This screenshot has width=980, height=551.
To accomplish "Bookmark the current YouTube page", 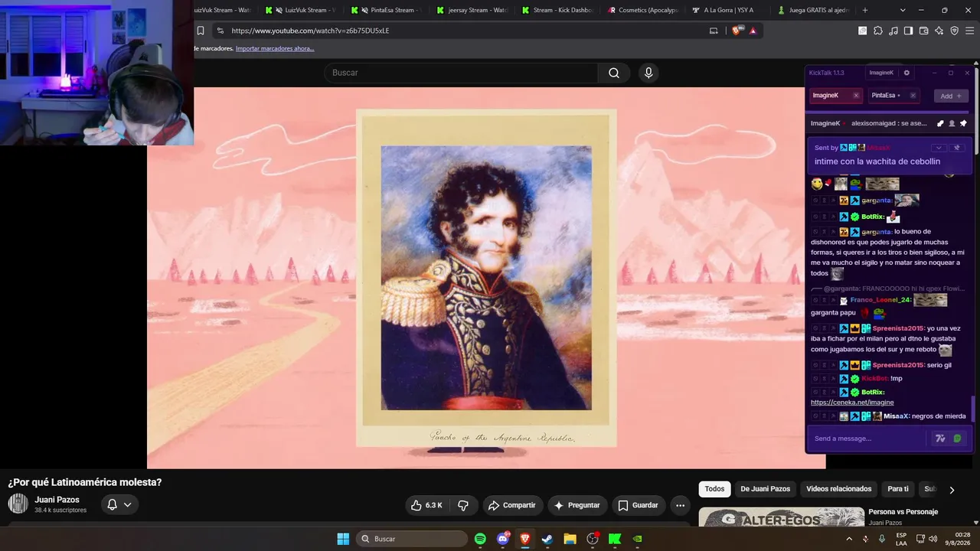I will 201,31.
